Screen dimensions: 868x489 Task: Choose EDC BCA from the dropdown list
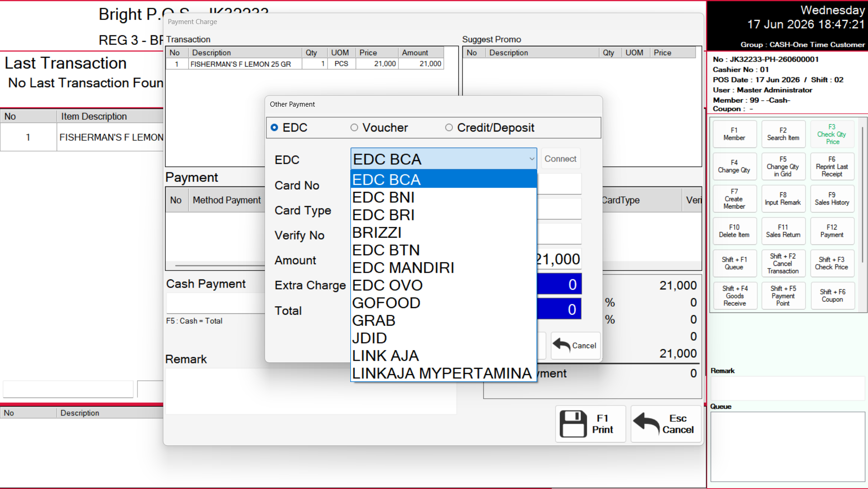tap(444, 180)
